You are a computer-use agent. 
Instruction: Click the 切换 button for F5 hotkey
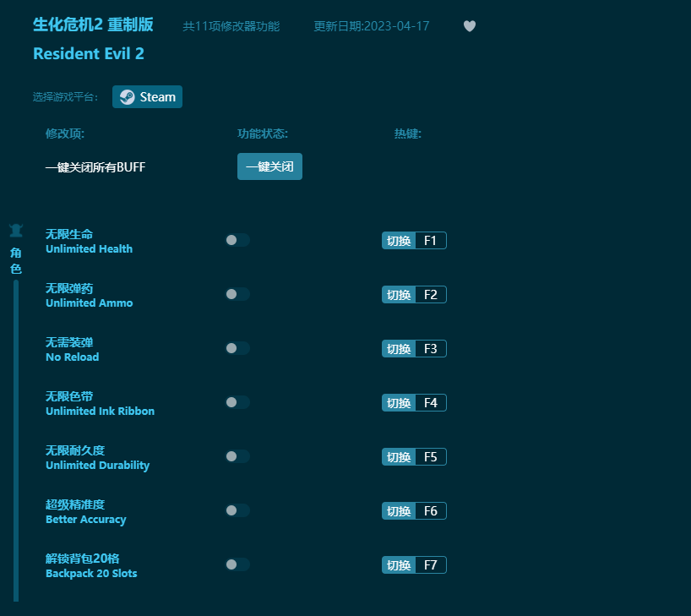399,457
